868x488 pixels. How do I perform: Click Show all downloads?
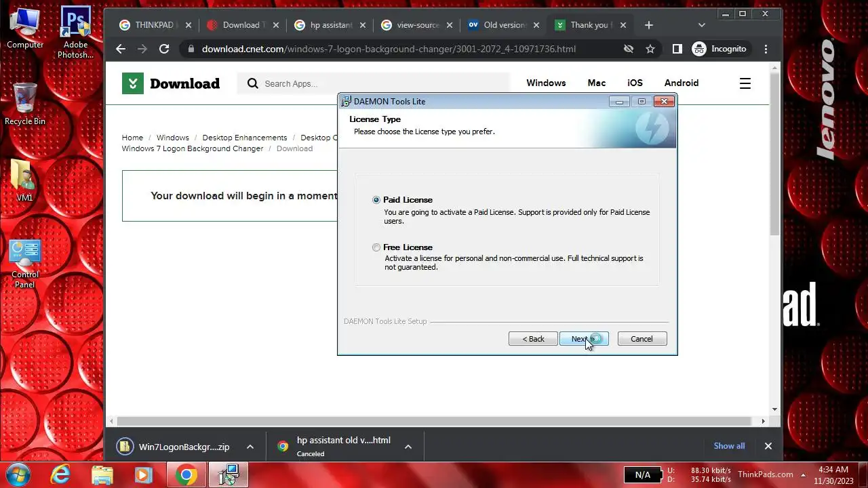click(729, 446)
